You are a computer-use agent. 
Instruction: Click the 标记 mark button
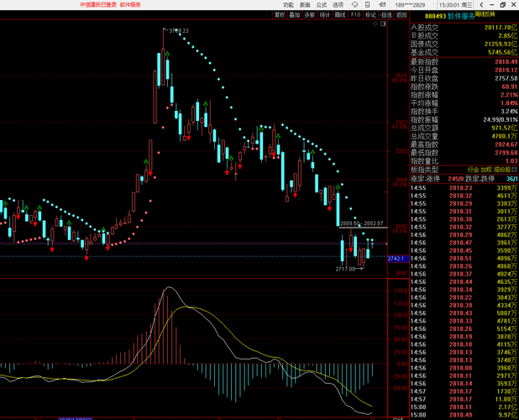click(370, 15)
